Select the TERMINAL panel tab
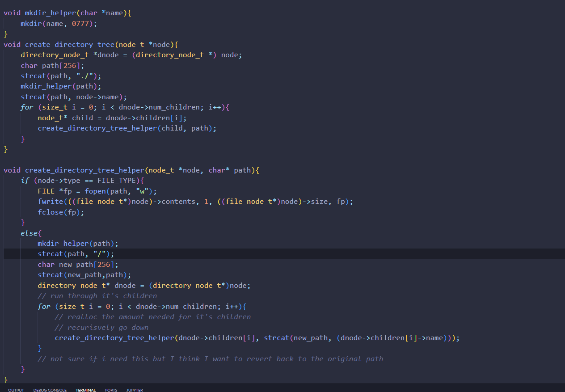Viewport: 565px width, 392px height. pyautogui.click(x=85, y=390)
